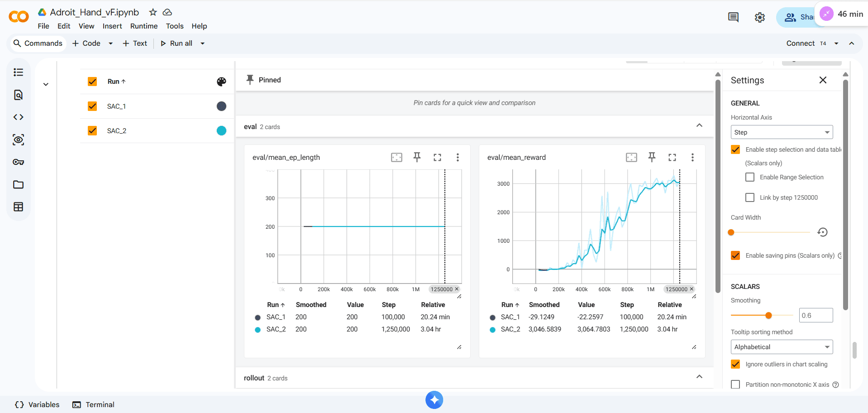Enable Range Selection checkbox
This screenshot has width=868, height=413.
point(750,177)
